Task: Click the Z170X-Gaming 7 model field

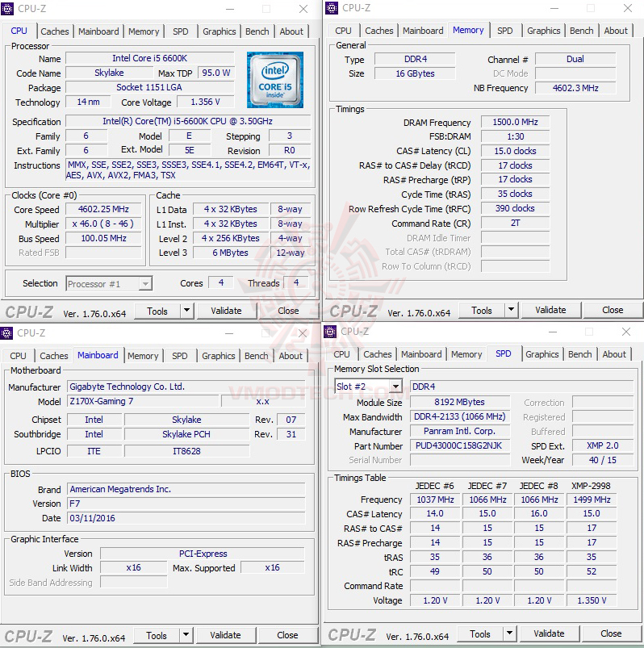Action: point(143,401)
